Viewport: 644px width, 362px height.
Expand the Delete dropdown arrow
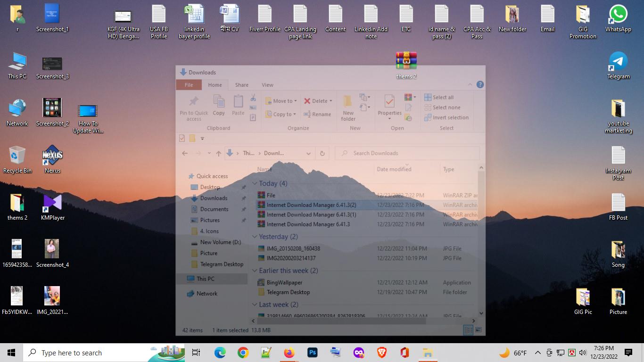pos(331,101)
